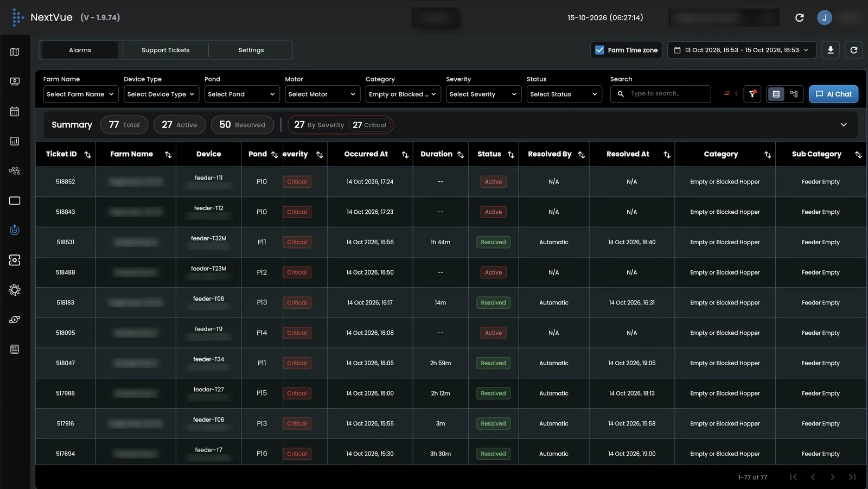Open Select Farm Name dropdown

click(x=81, y=94)
